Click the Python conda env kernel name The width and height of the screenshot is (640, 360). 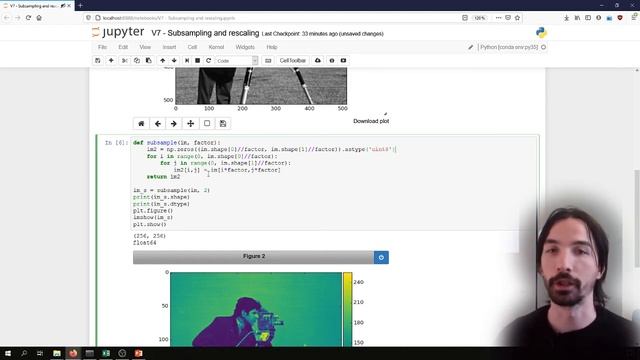[509, 47]
